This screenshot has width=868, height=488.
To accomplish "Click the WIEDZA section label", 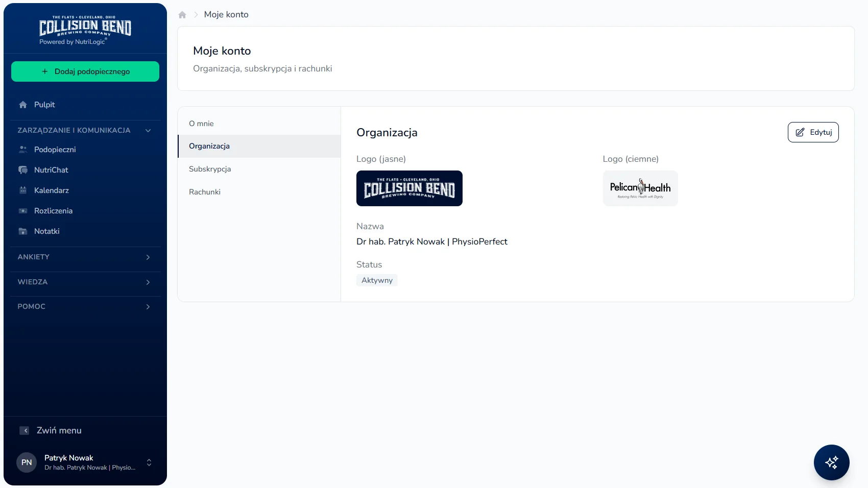I will pyautogui.click(x=33, y=282).
